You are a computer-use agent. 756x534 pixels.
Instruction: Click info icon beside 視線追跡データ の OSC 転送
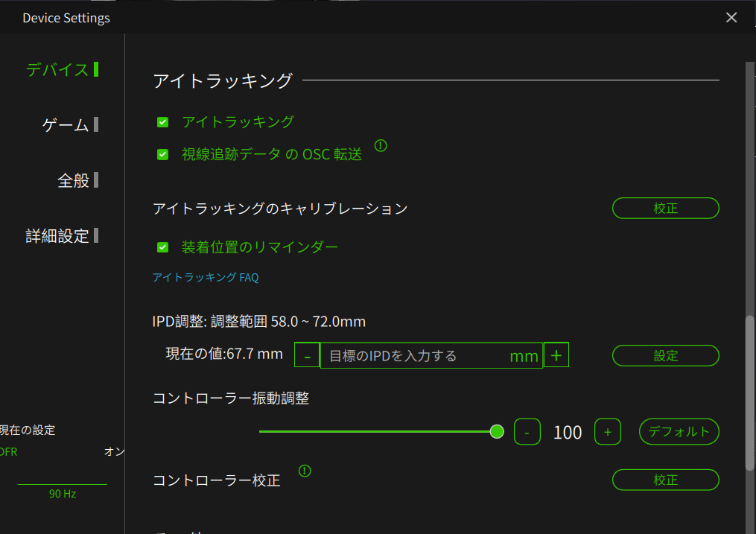[381, 146]
